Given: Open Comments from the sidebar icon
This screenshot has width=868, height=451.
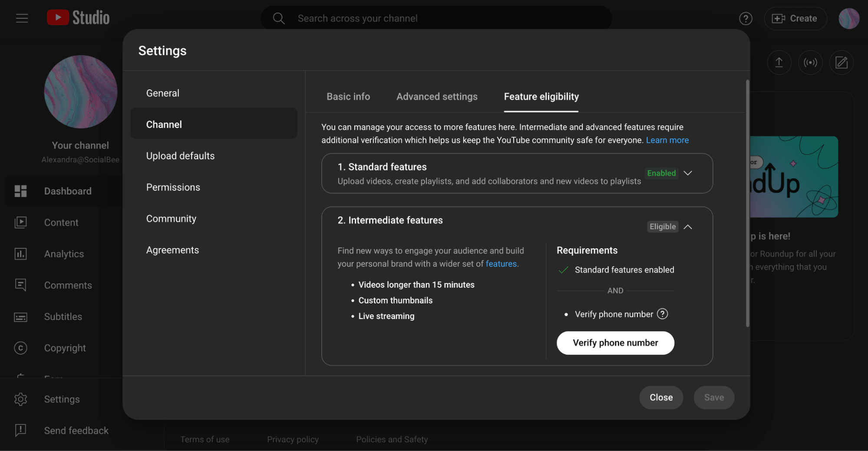Looking at the screenshot, I should point(20,285).
